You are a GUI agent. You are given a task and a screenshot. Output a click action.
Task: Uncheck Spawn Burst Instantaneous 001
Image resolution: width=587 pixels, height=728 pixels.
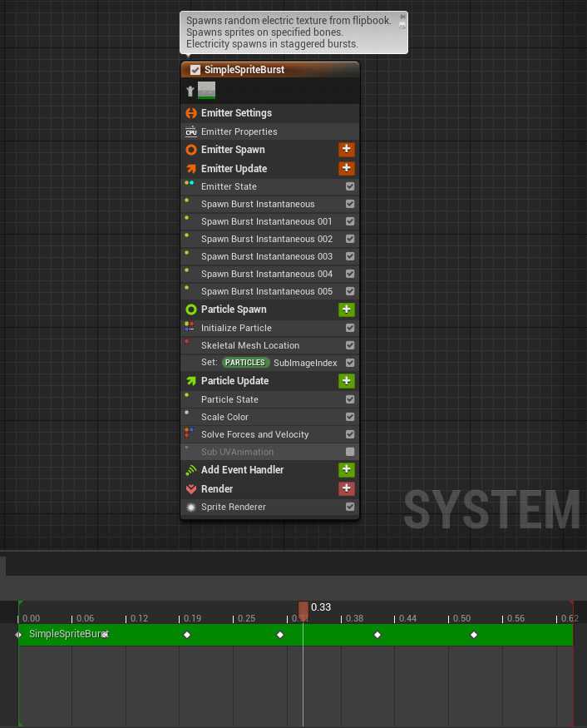click(x=350, y=221)
